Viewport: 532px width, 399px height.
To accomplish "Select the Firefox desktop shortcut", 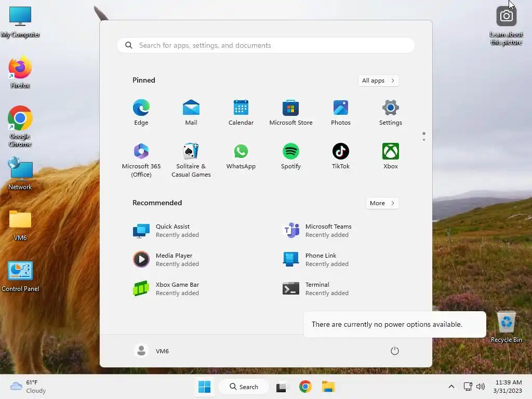I will click(x=20, y=72).
